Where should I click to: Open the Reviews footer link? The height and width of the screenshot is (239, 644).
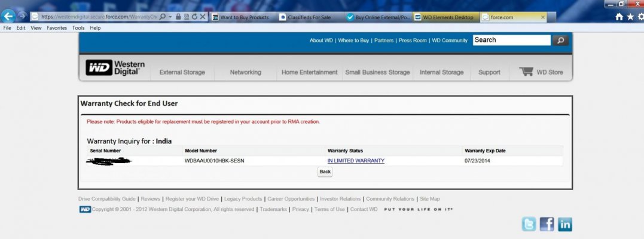(x=150, y=199)
